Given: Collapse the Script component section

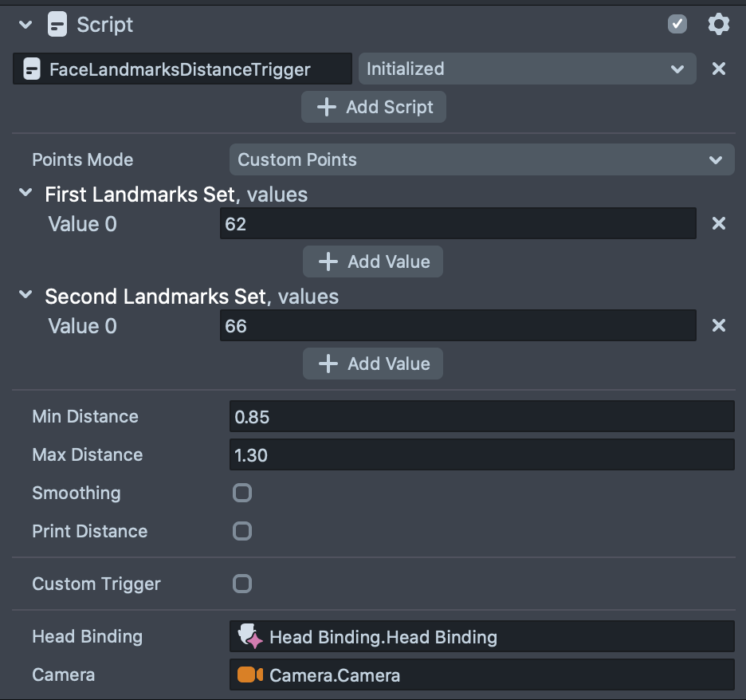Looking at the screenshot, I should pos(26,26).
